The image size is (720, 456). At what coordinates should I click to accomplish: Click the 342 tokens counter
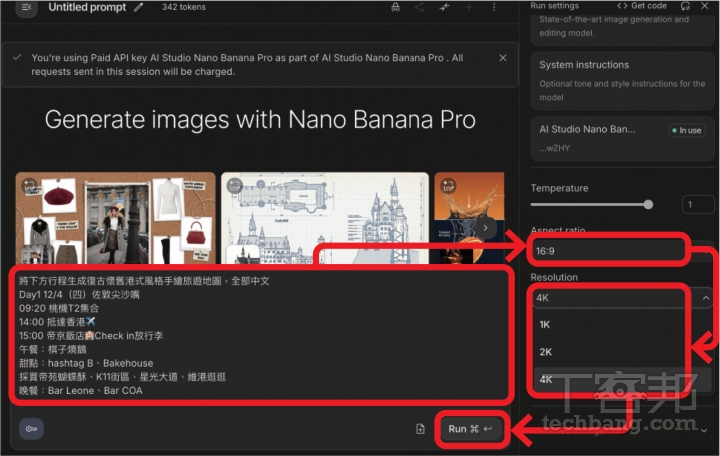coord(184,7)
